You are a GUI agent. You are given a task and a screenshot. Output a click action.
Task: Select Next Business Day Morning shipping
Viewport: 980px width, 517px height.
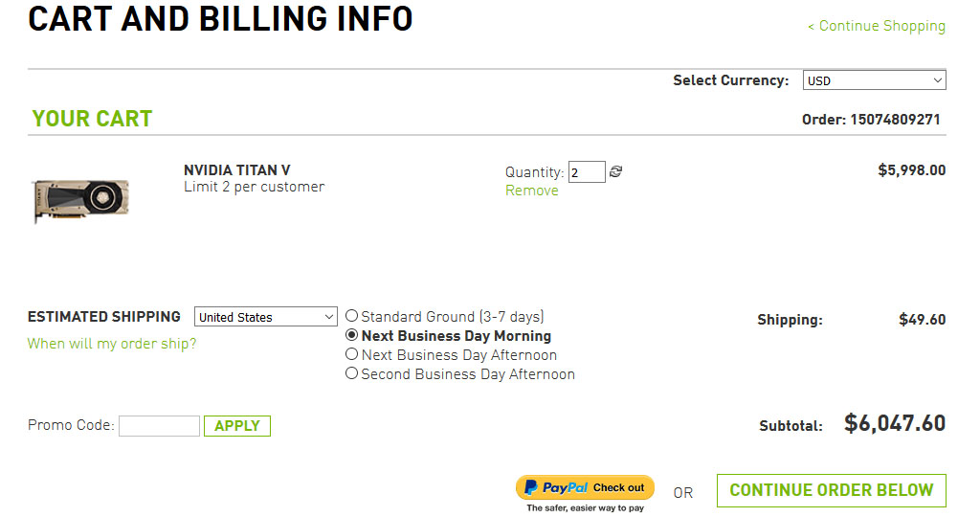(352, 336)
